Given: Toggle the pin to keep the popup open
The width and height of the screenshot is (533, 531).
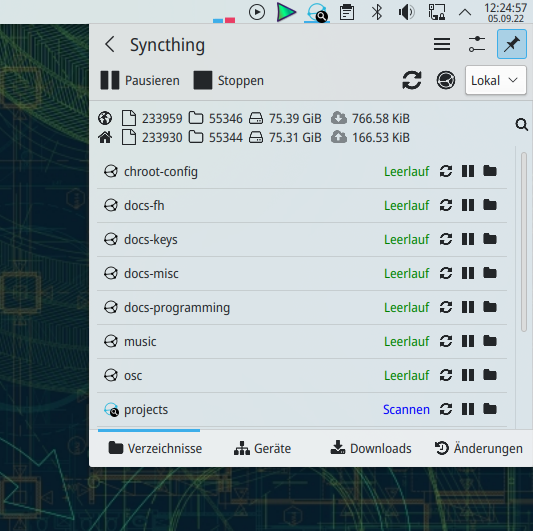Looking at the screenshot, I should [x=512, y=44].
